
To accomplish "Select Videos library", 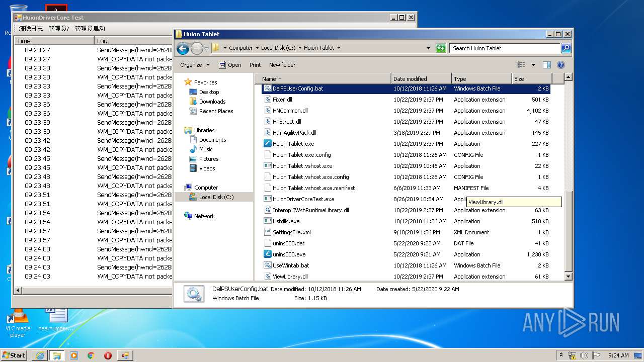I will 207,168.
